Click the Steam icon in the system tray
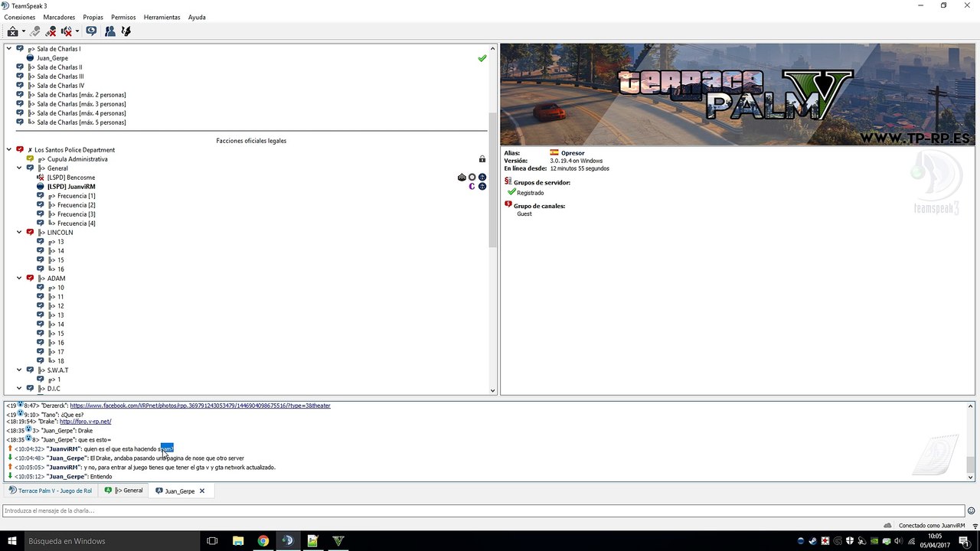Image resolution: width=980 pixels, height=551 pixels. 813,541
